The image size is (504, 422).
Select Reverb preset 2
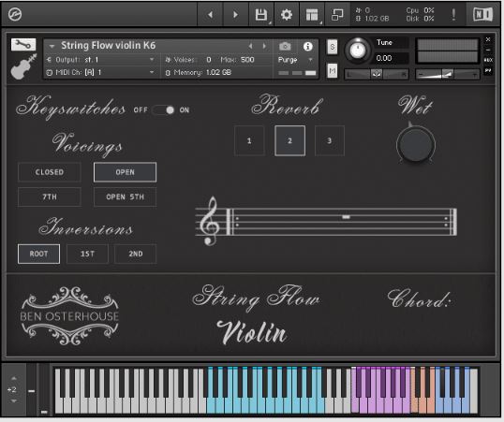pos(289,140)
